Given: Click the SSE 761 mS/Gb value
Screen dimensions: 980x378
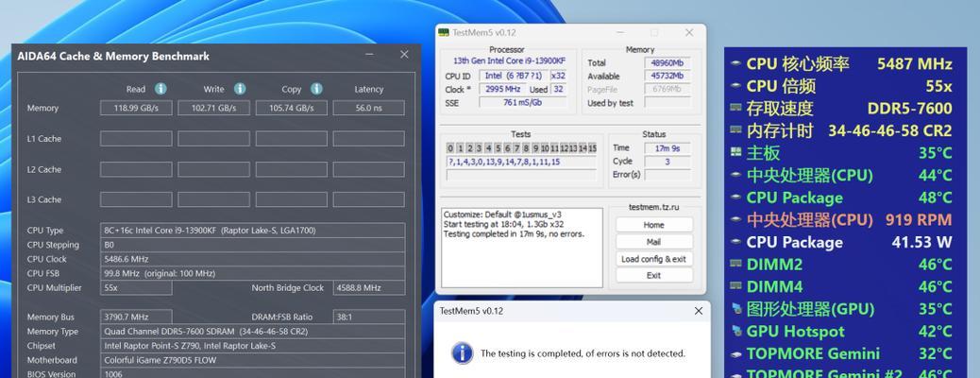Looking at the screenshot, I should click(x=522, y=103).
